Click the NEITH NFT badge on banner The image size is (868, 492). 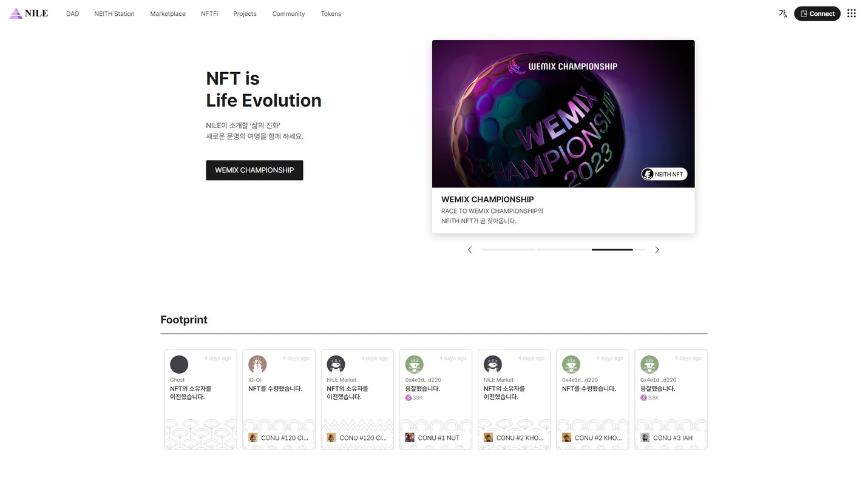(x=664, y=174)
